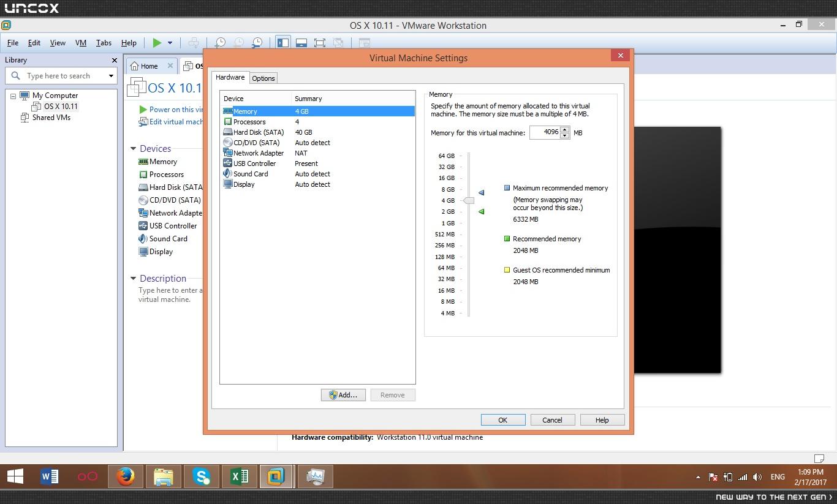Click the Take Snapshot clock icon in toolbar
837x504 pixels.
point(220,42)
